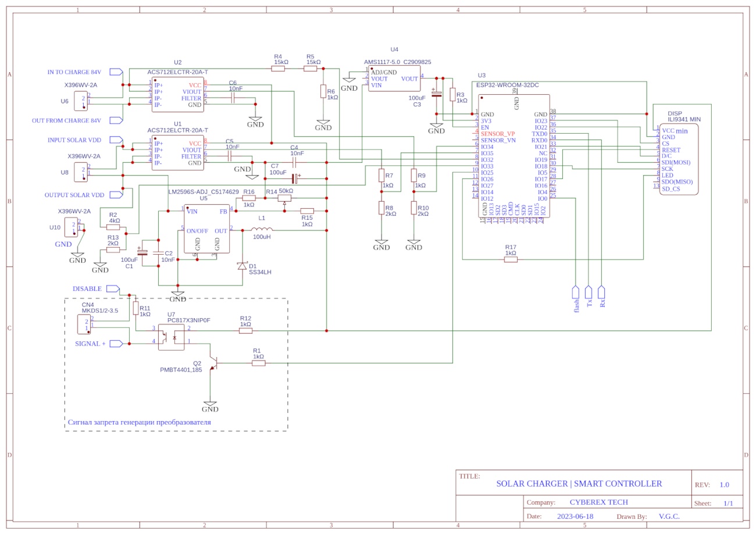Select the R16 1kΩ resistor
The width and height of the screenshot is (756, 535).
249,198
